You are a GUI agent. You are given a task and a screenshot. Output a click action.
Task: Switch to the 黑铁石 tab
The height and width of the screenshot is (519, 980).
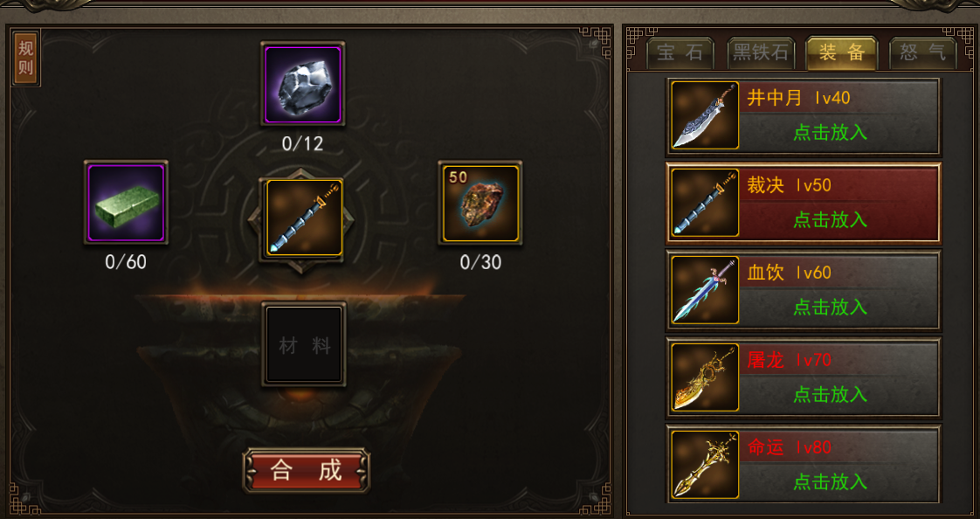(x=761, y=52)
